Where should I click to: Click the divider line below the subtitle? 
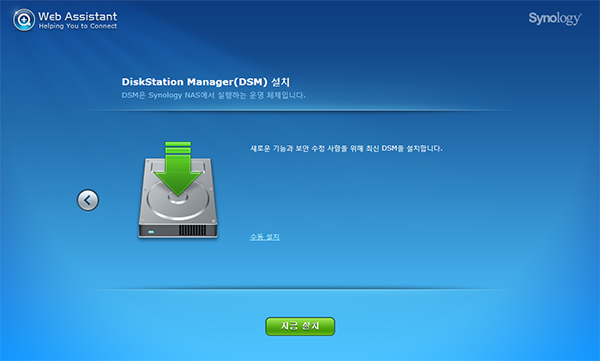pos(300,111)
